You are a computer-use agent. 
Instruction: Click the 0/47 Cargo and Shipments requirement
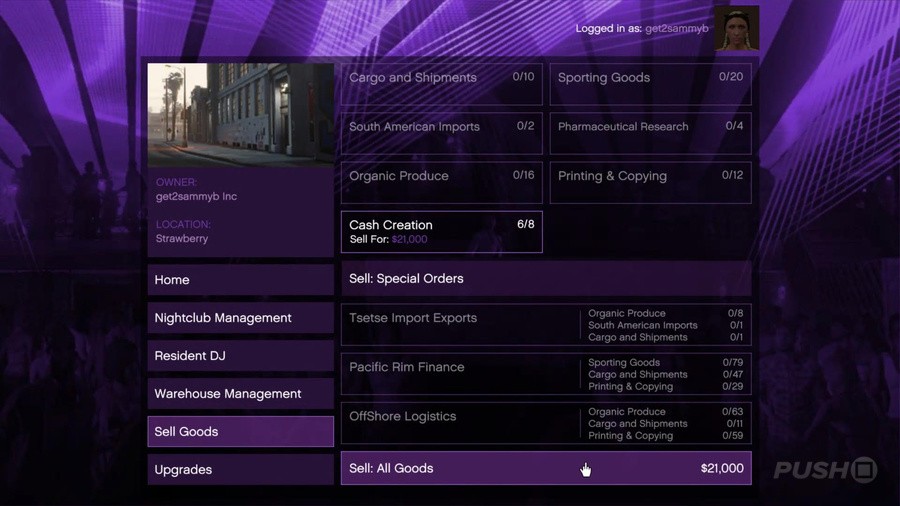tap(733, 375)
